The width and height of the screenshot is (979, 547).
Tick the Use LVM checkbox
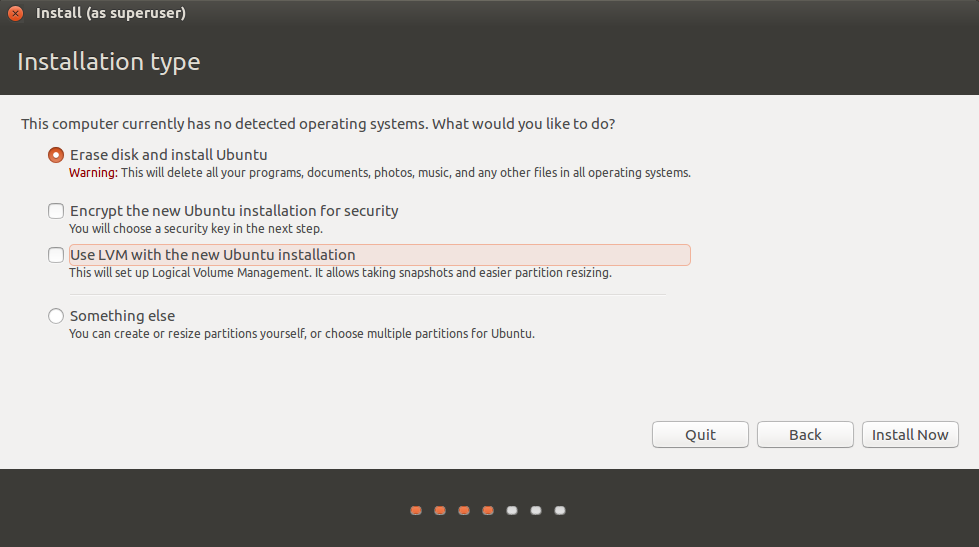[x=56, y=255]
